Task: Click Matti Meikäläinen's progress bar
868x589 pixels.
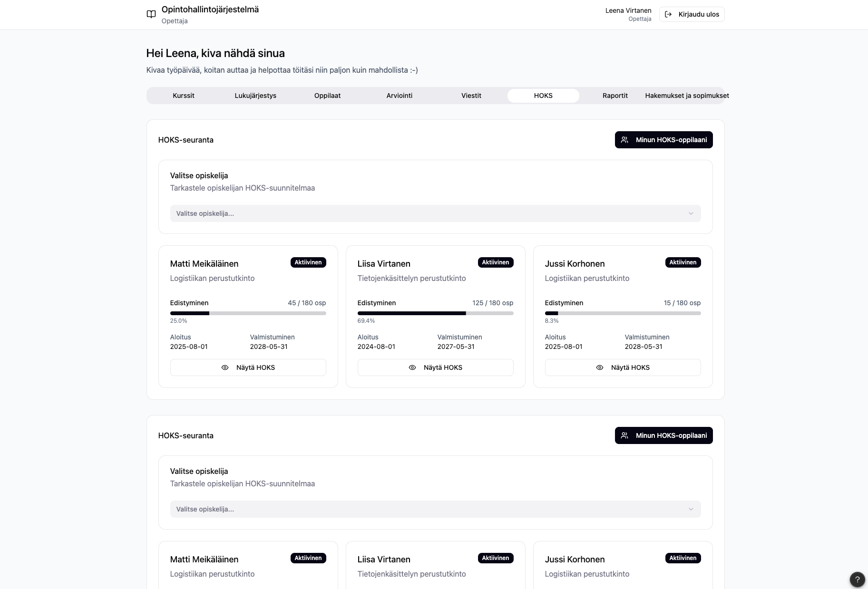Action: click(x=248, y=313)
